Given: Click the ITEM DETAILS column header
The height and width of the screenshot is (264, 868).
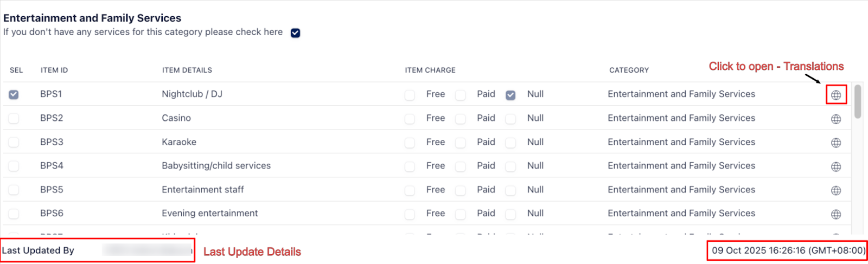Looking at the screenshot, I should 187,70.
